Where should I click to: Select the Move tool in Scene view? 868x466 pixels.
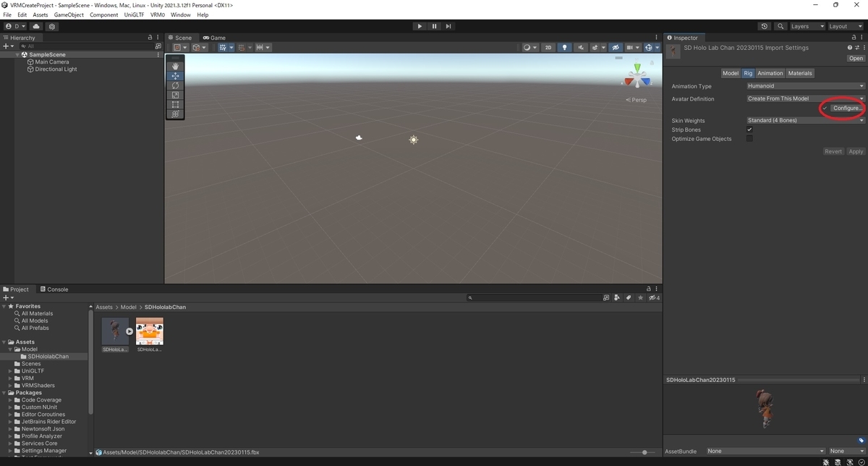click(175, 76)
